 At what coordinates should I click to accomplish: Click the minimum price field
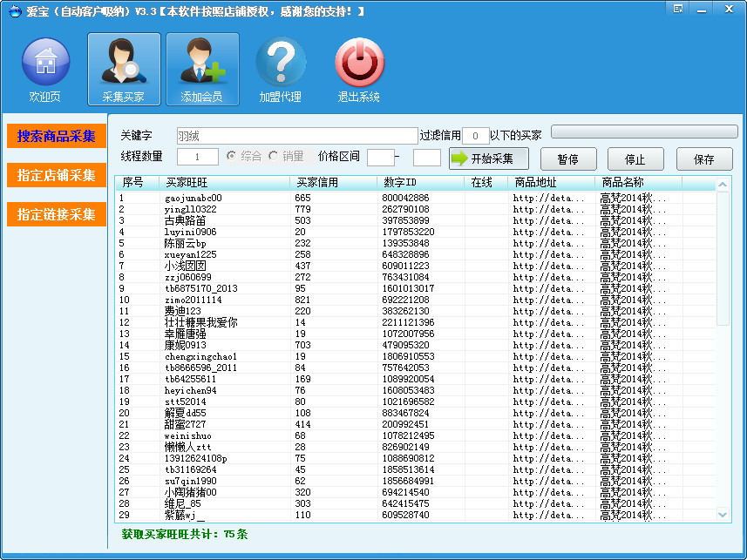pyautogui.click(x=381, y=157)
